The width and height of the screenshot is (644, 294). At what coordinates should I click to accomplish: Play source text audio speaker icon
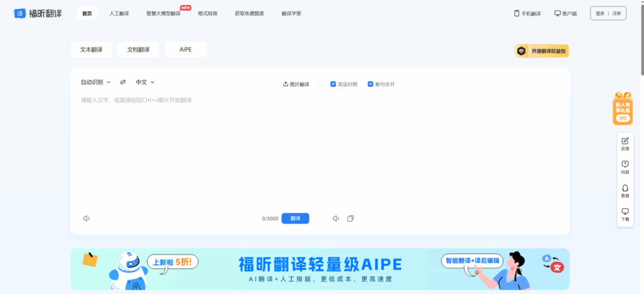86,218
